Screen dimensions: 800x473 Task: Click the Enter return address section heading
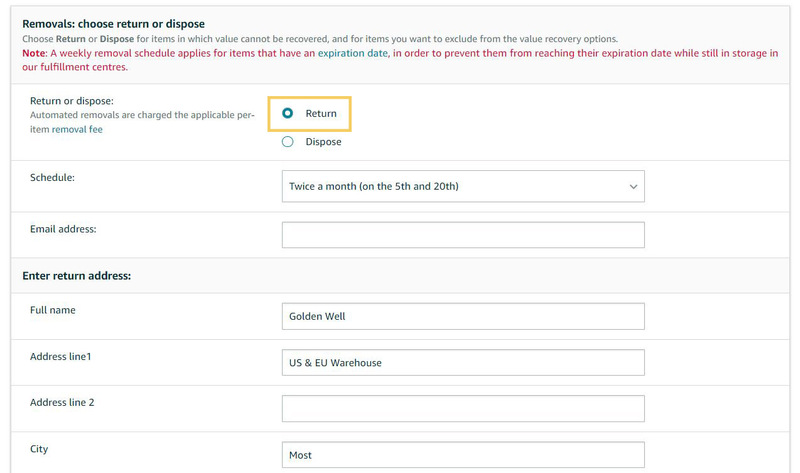[77, 276]
